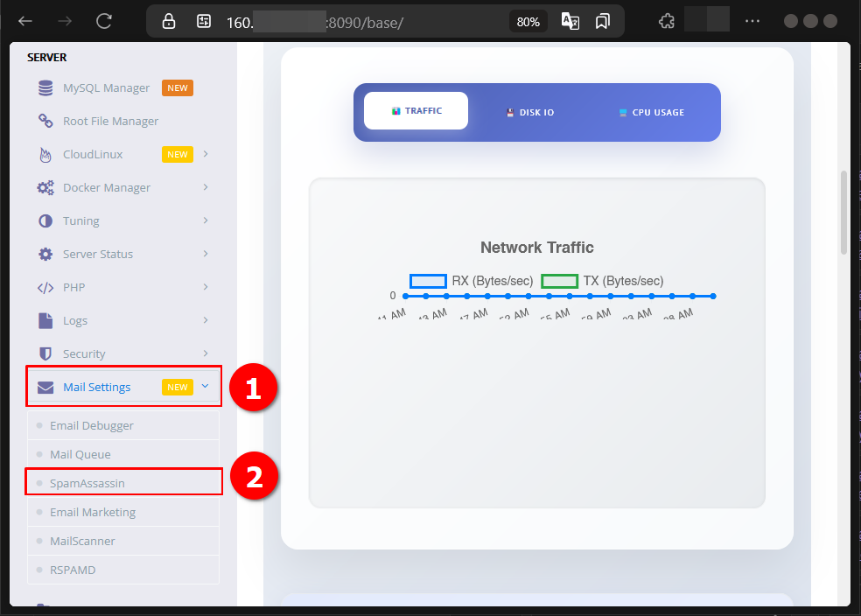The width and height of the screenshot is (861, 616).
Task: Expand the Tuning submenu chevron
Action: (x=206, y=220)
